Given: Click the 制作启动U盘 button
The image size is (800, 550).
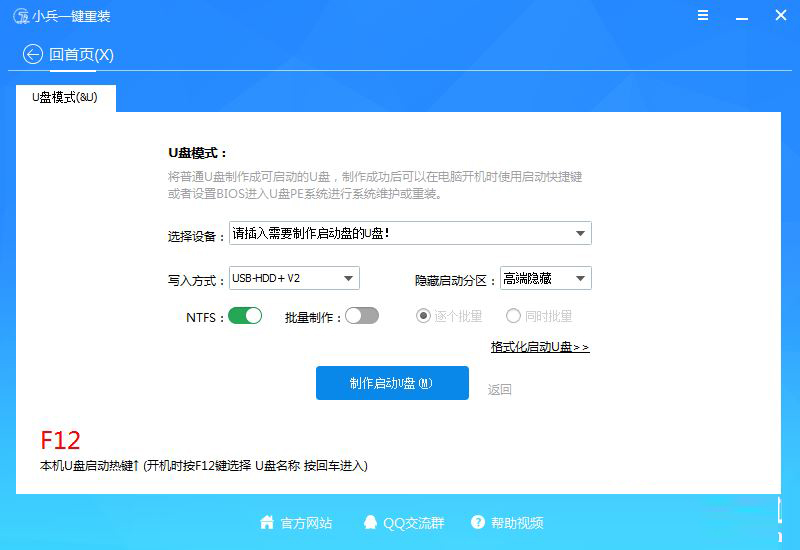Looking at the screenshot, I should tap(392, 383).
